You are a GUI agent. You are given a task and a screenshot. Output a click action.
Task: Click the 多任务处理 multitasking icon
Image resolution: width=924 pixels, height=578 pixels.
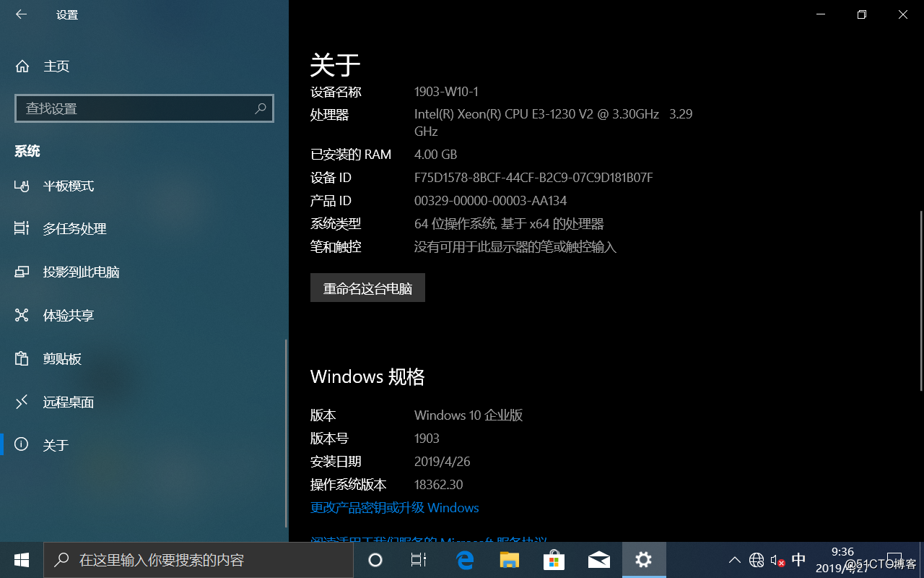[22, 228]
